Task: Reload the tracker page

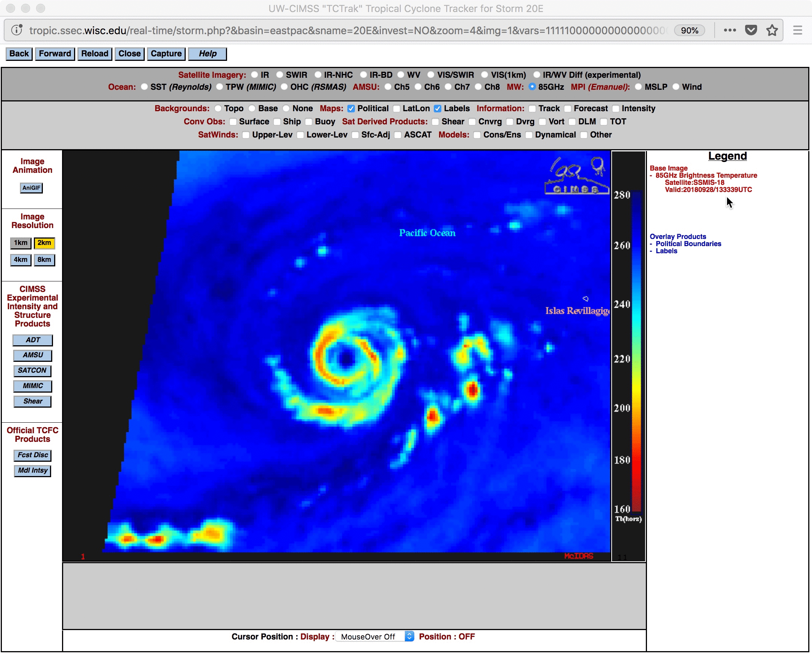Action: click(95, 54)
